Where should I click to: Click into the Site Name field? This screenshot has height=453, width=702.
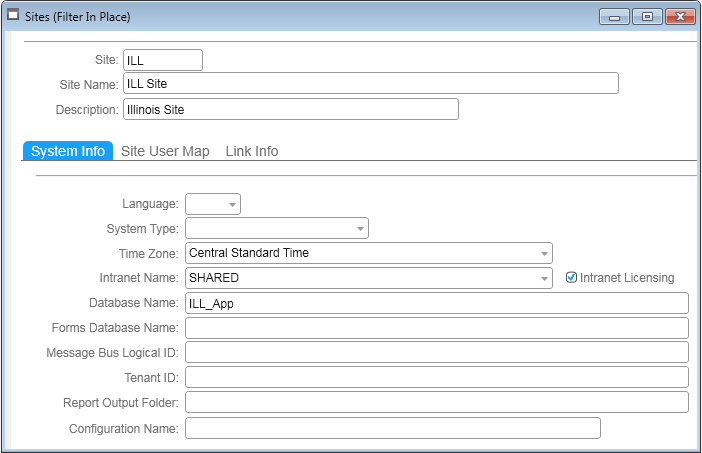tap(370, 84)
